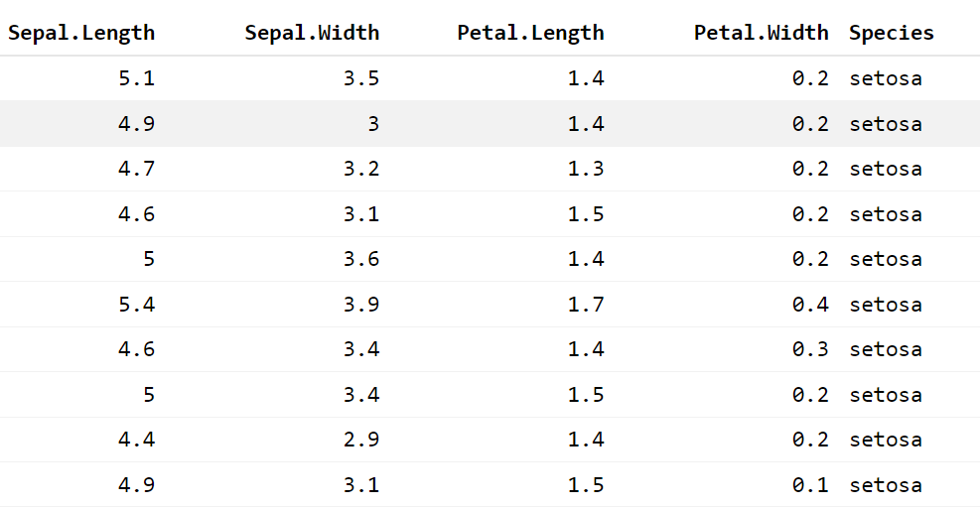Select the Sepal.Width cell showing 3.5
The height and width of the screenshot is (508, 980).
pyautogui.click(x=360, y=78)
